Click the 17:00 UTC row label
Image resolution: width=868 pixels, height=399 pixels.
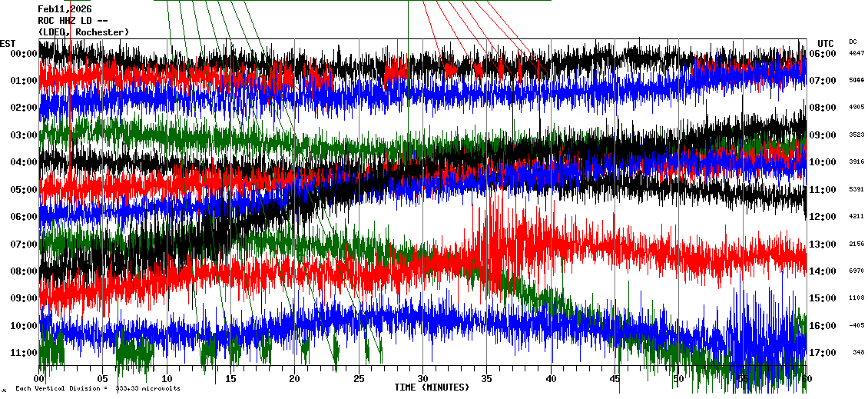823,353
